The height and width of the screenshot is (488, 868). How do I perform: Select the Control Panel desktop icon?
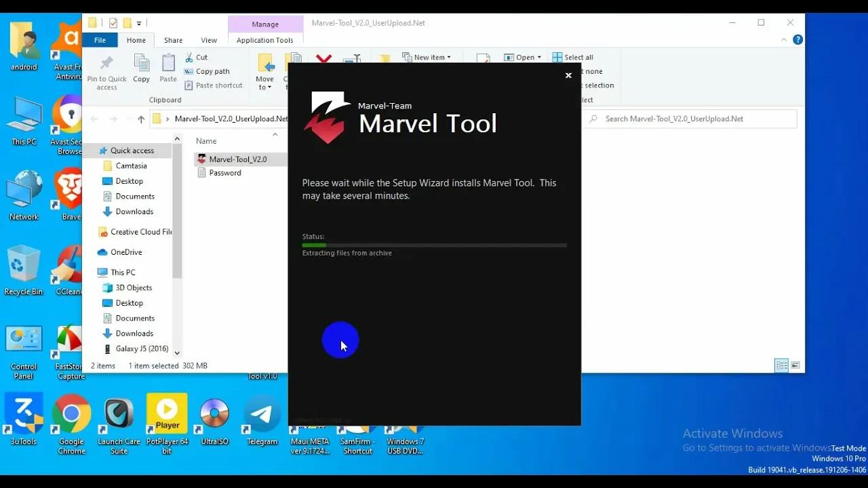pos(24,352)
